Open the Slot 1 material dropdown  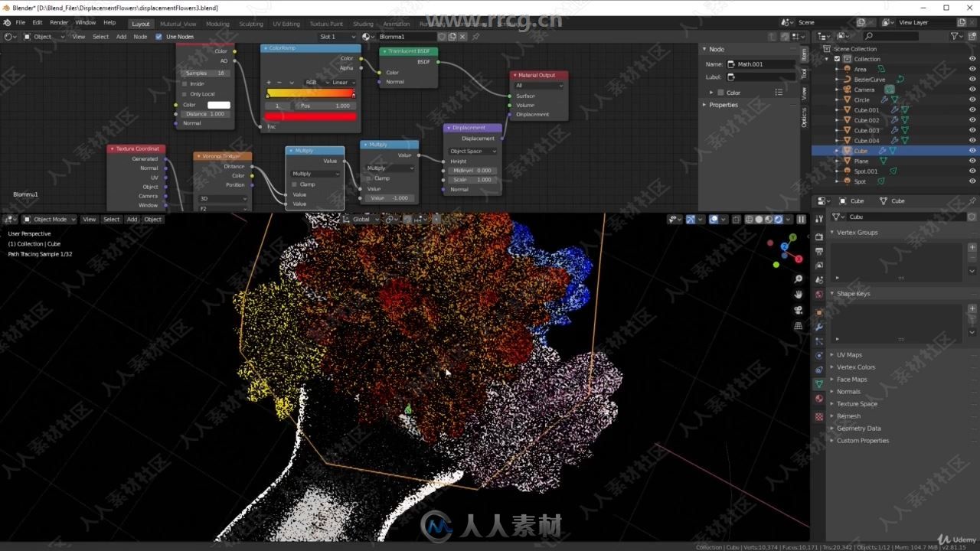[x=337, y=37]
